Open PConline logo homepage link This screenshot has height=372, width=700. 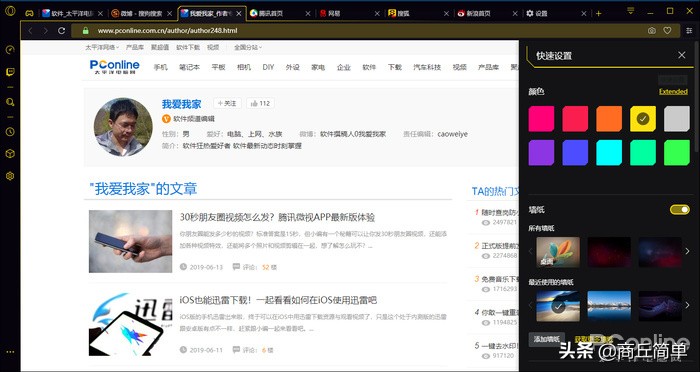[115, 67]
